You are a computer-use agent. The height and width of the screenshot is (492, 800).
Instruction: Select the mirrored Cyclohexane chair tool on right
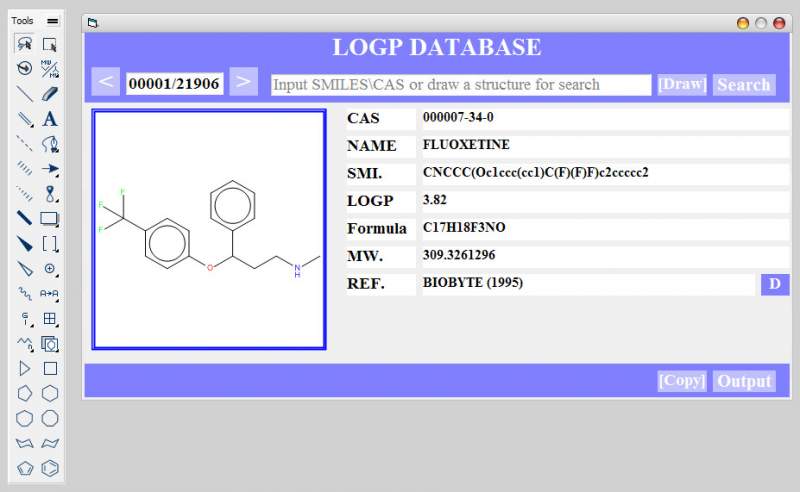pos(49,443)
